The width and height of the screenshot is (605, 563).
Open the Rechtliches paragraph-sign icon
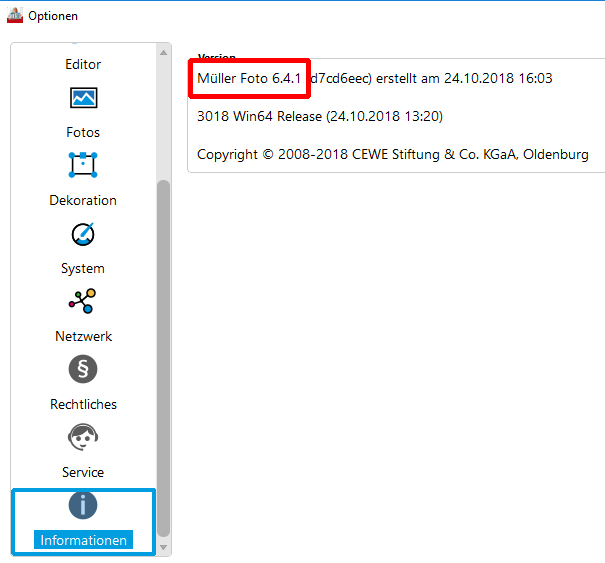coord(83,369)
